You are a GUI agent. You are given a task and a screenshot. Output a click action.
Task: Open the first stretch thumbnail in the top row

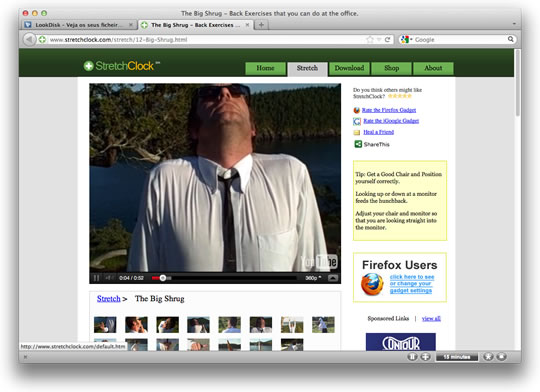click(105, 325)
